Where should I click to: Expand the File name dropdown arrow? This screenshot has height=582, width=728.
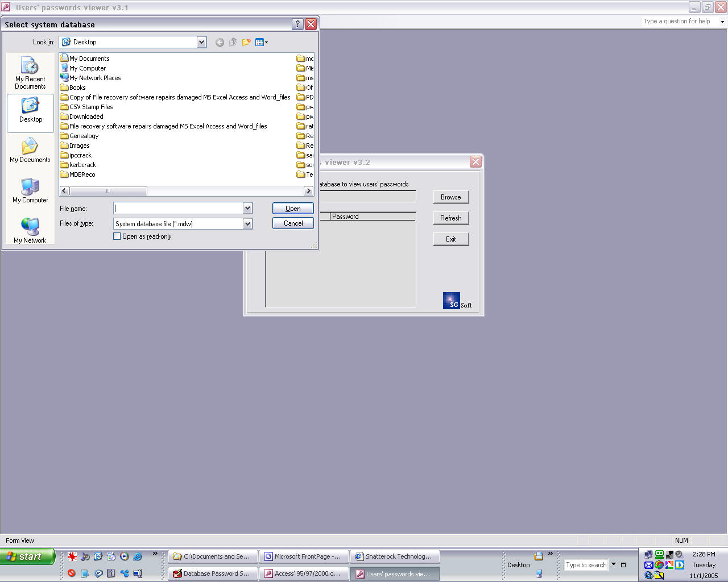[247, 209]
